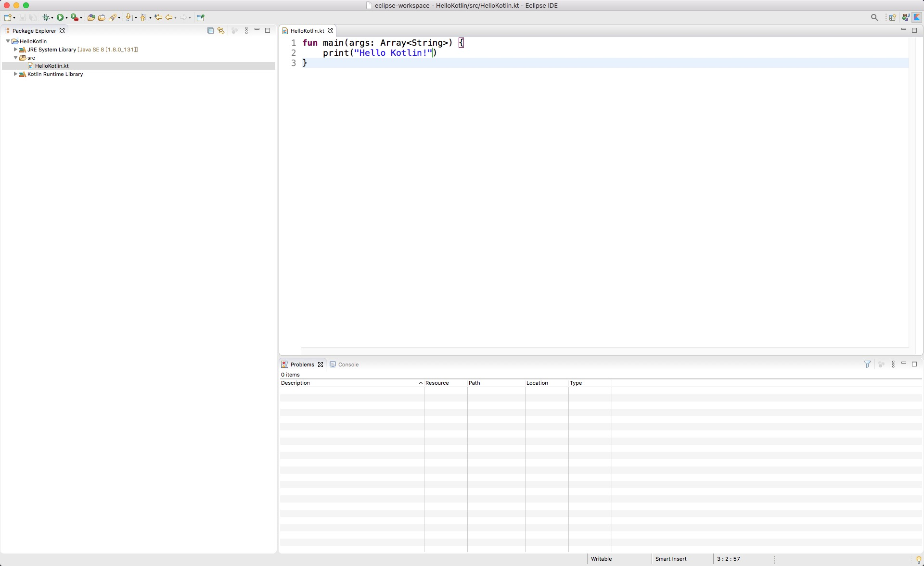924x566 pixels.
Task: Click the New wizard toolbar icon
Action: (x=8, y=17)
